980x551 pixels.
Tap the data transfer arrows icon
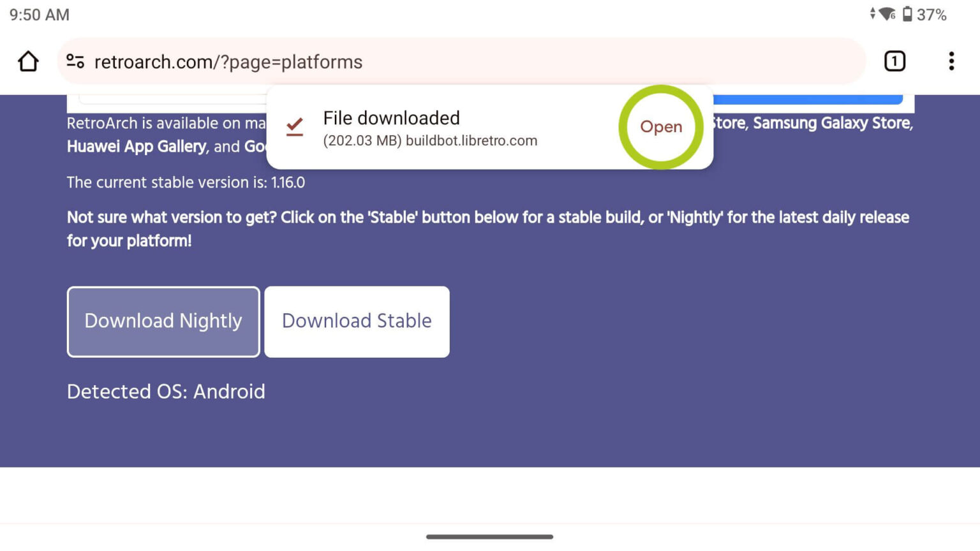tap(873, 13)
